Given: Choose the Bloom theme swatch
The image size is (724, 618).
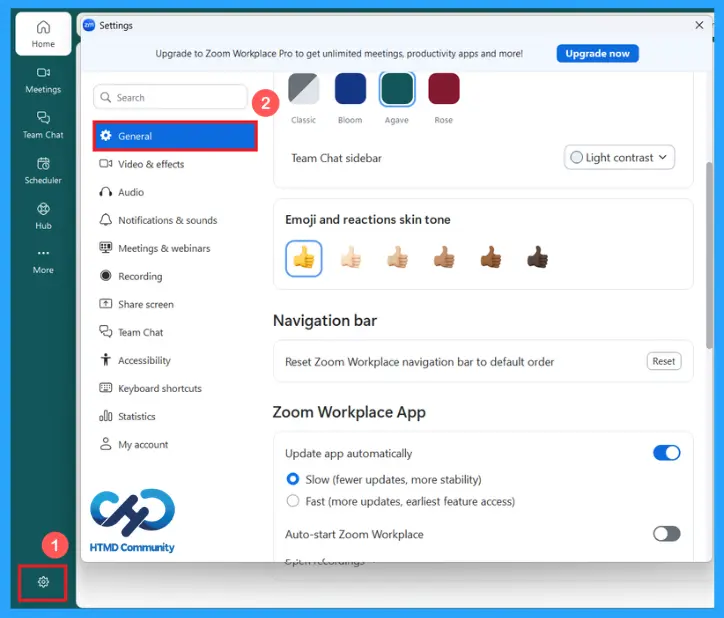Looking at the screenshot, I should click(350, 89).
